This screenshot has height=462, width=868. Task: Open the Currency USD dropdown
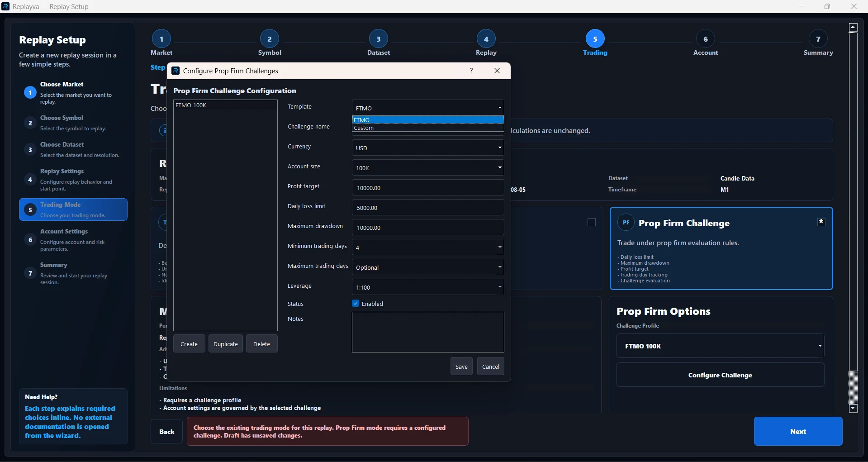[428, 148]
